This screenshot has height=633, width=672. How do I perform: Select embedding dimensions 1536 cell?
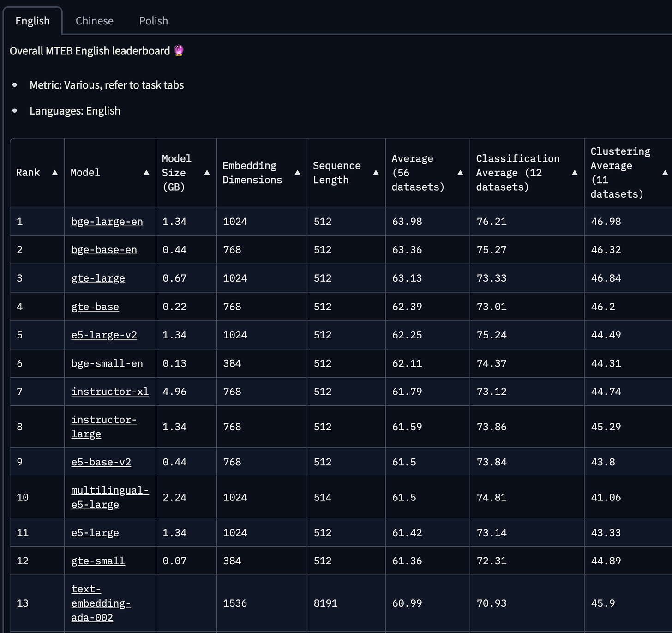tap(262, 603)
